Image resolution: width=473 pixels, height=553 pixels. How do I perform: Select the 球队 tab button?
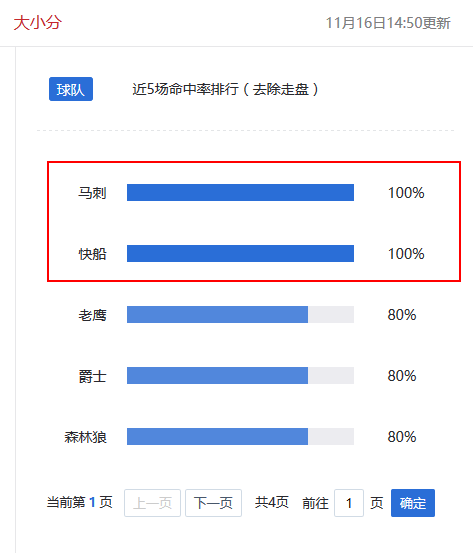pyautogui.click(x=71, y=89)
